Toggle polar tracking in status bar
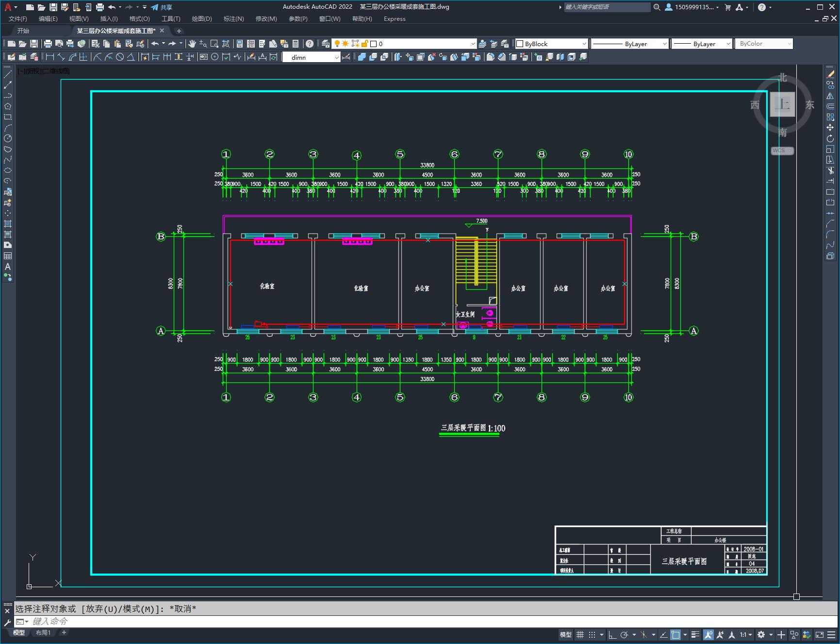The height and width of the screenshot is (644, 840). tap(625, 634)
